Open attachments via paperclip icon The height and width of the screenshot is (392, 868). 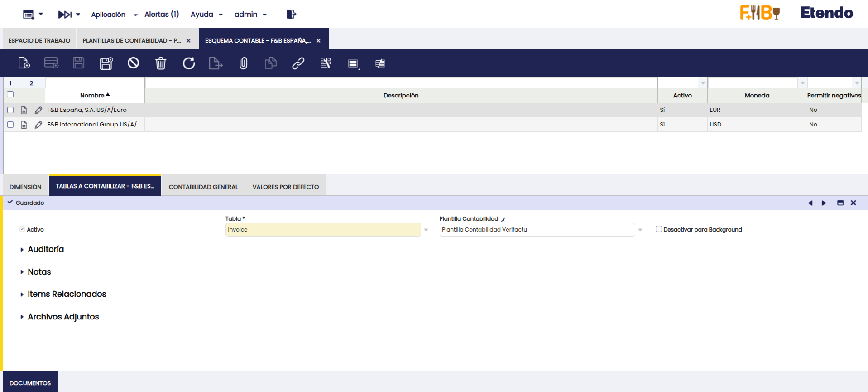click(243, 63)
